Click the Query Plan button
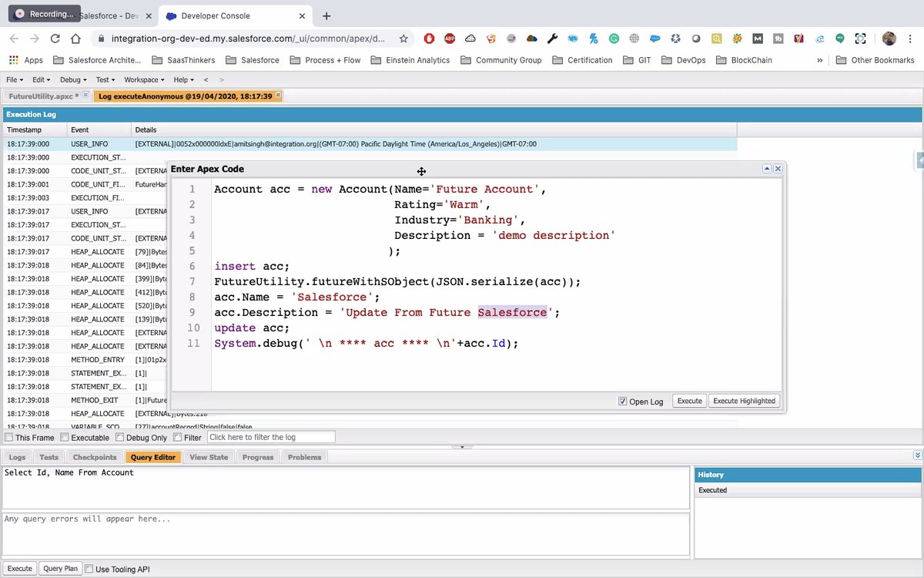Image resolution: width=924 pixels, height=578 pixels. (61, 569)
